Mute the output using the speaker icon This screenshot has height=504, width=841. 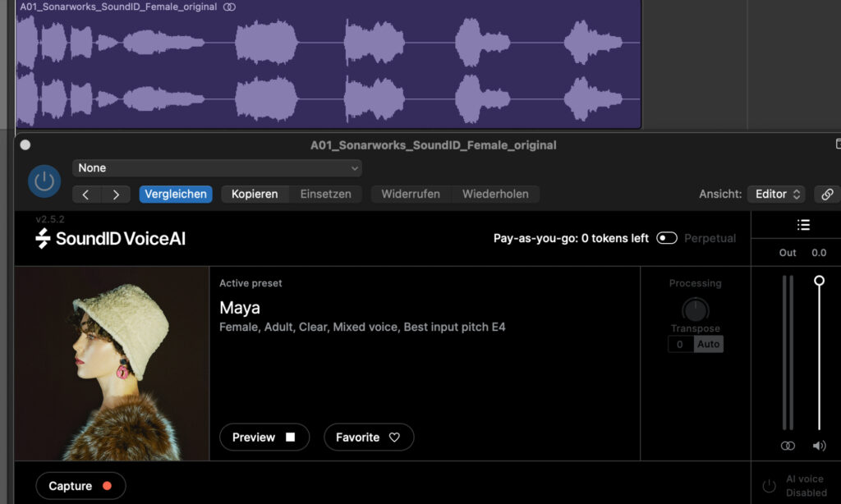[x=819, y=445]
